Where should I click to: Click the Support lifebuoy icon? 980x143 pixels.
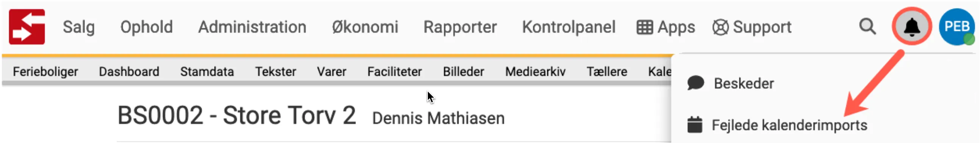tap(720, 27)
